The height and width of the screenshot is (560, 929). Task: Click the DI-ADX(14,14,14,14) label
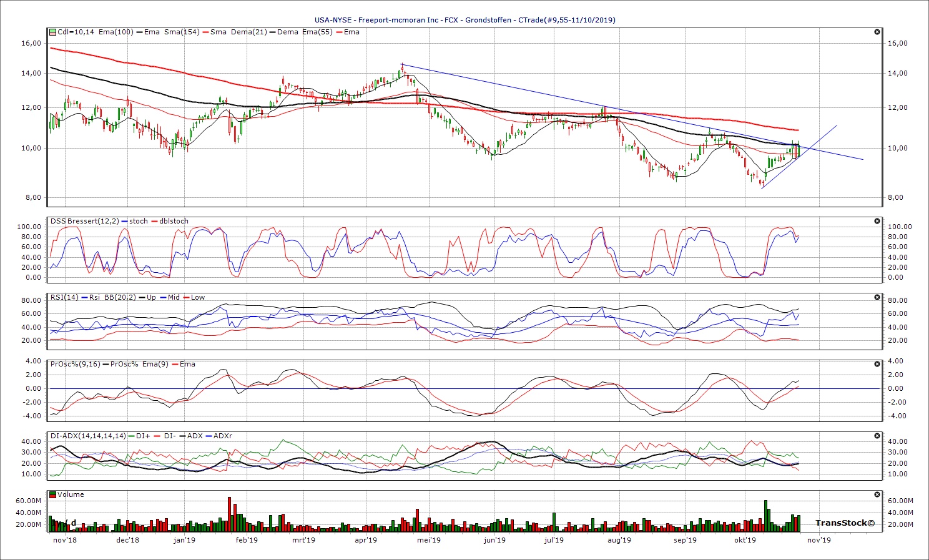click(x=88, y=436)
